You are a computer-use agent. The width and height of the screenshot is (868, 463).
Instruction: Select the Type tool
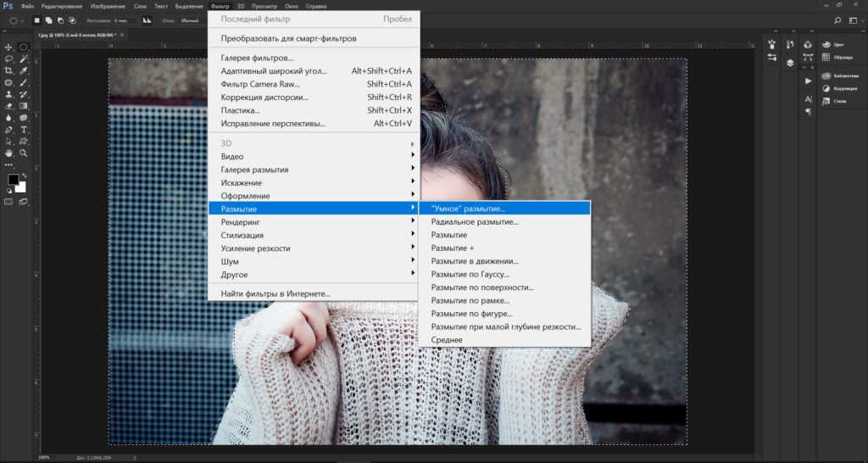tap(23, 130)
